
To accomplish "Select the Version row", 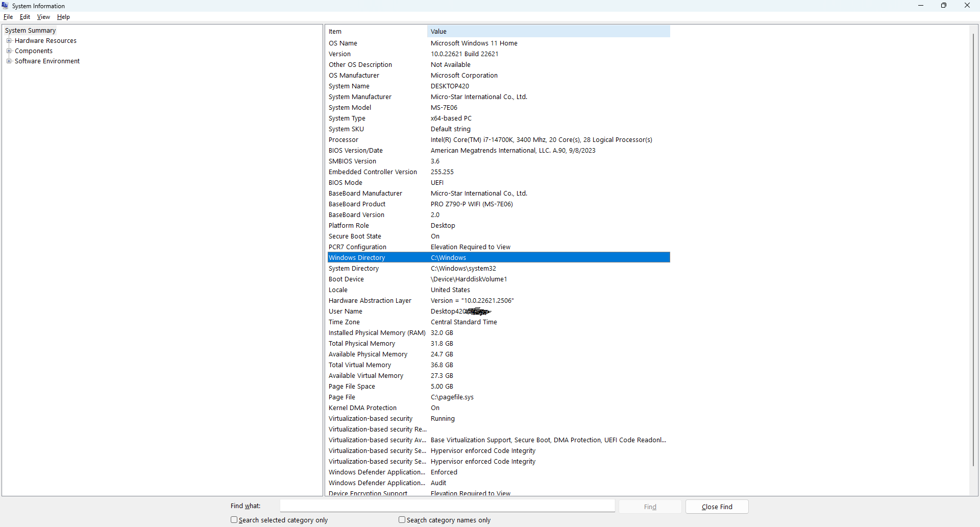I will [499, 54].
